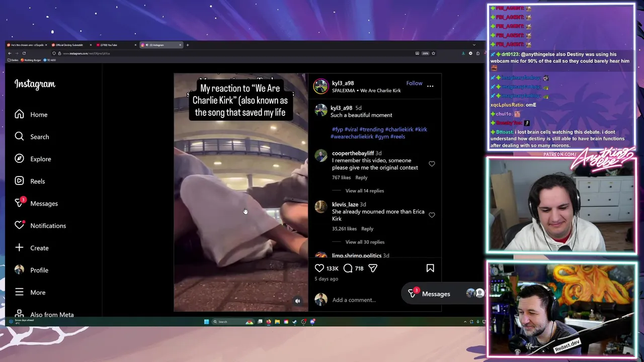Viewport: 644px width, 362px height.
Task: Close the (3) Instagram tab
Action: point(180,45)
